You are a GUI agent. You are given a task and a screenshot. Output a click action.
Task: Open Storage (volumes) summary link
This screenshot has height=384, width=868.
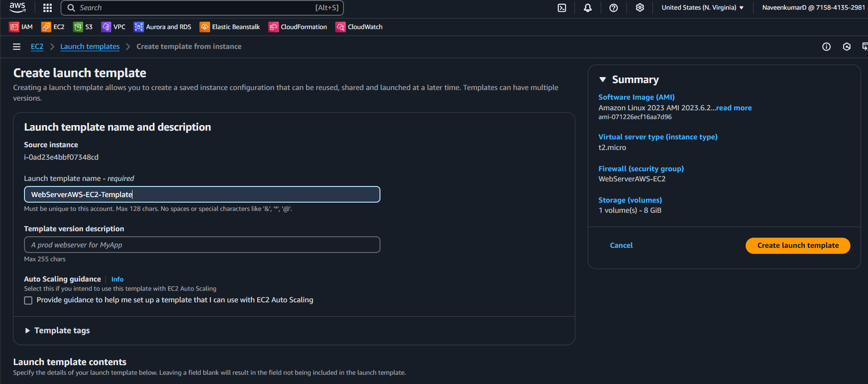630,200
